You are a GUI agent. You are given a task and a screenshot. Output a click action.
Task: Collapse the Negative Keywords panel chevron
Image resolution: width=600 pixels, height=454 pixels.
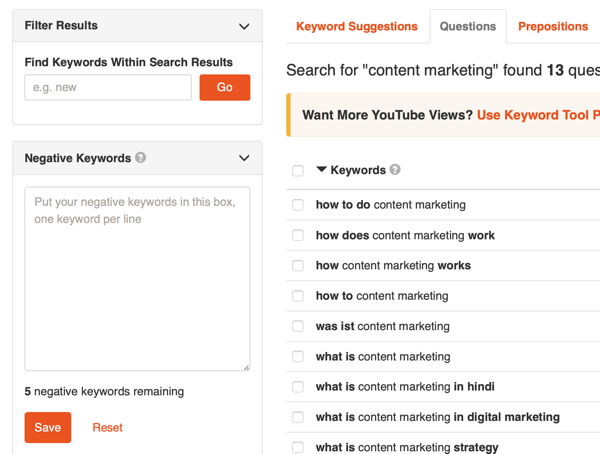244,158
